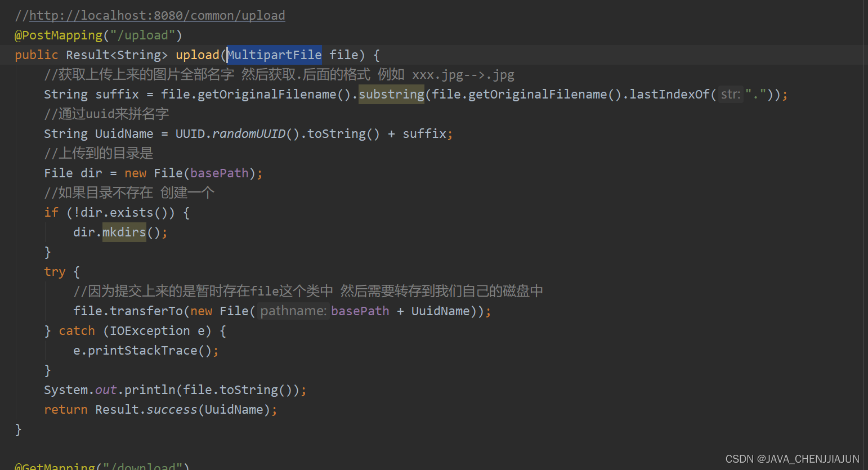Click the try keyword
This screenshot has width=868, height=470.
point(55,271)
